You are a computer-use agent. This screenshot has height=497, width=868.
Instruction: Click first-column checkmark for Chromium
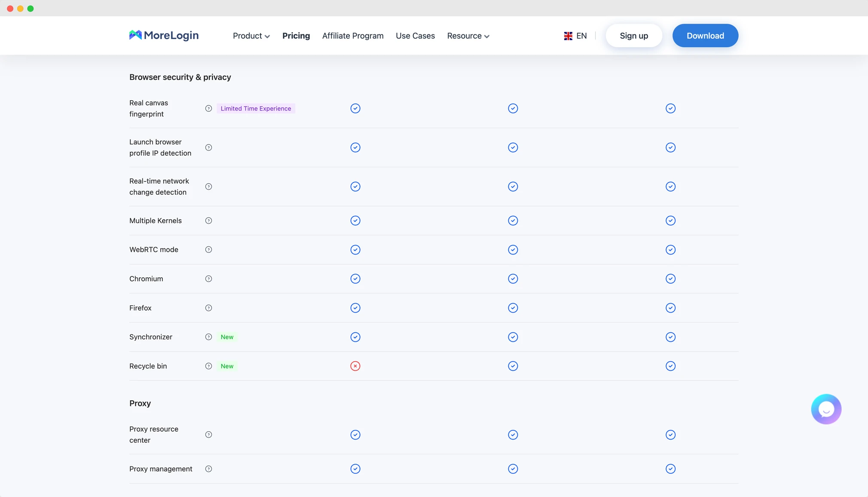(355, 279)
